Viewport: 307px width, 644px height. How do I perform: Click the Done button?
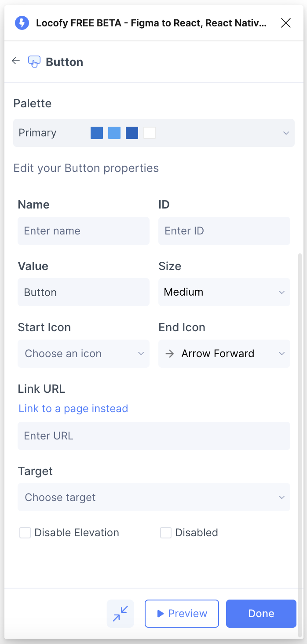pos(261,613)
